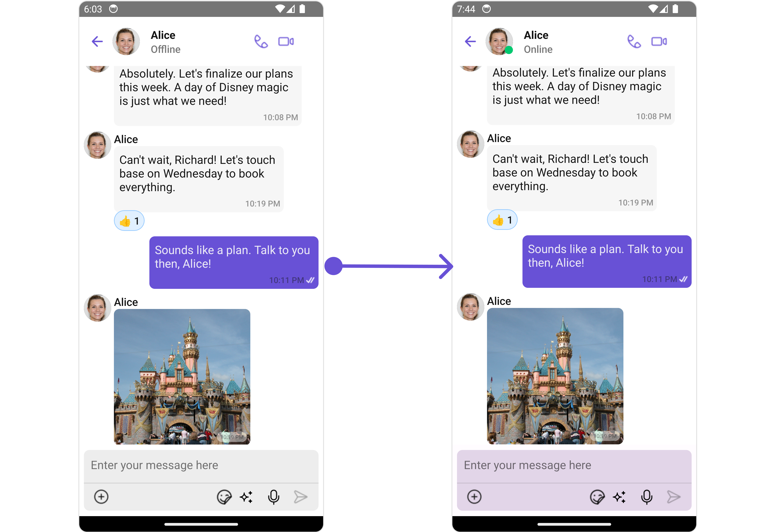
Task: Select the "Sounds like a plan" bubble on the Offline screen
Action: (234, 262)
